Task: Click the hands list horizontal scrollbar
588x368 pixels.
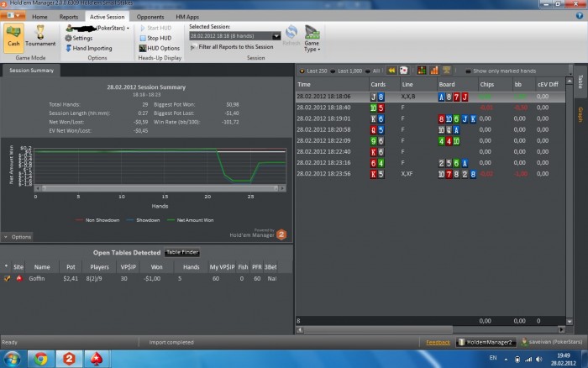Action: [x=378, y=329]
